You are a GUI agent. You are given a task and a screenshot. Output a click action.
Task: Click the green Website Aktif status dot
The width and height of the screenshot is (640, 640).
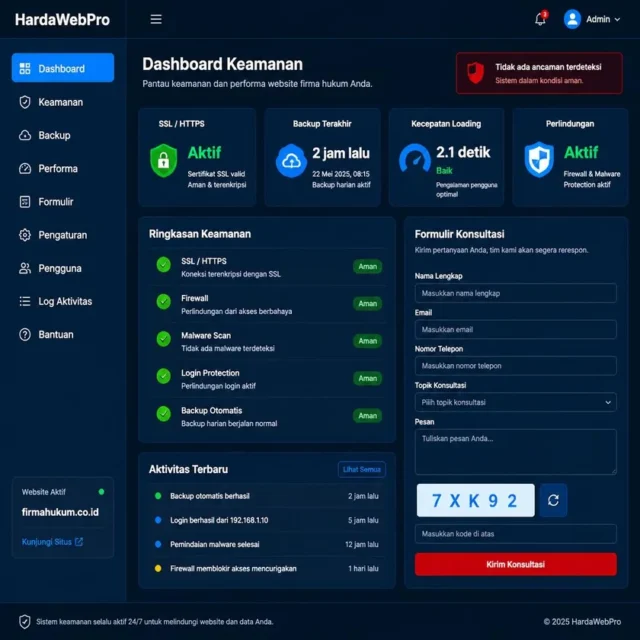(101, 491)
